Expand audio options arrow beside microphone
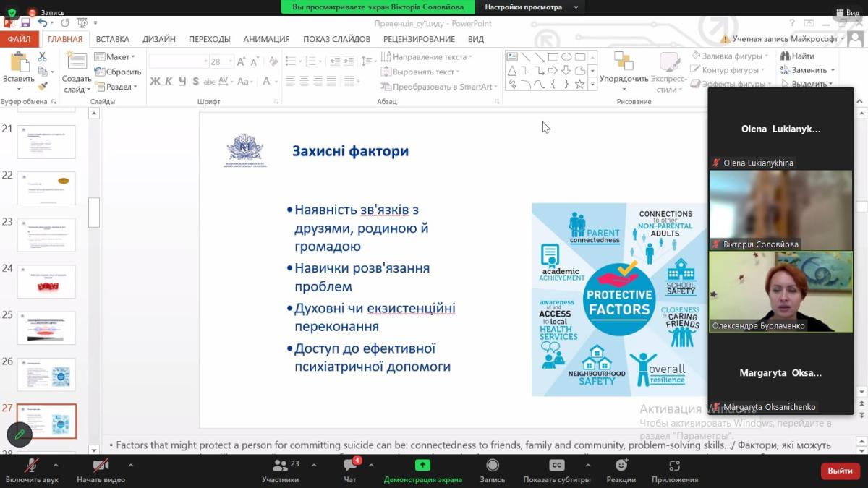The width and height of the screenshot is (868, 488). pos(56,465)
